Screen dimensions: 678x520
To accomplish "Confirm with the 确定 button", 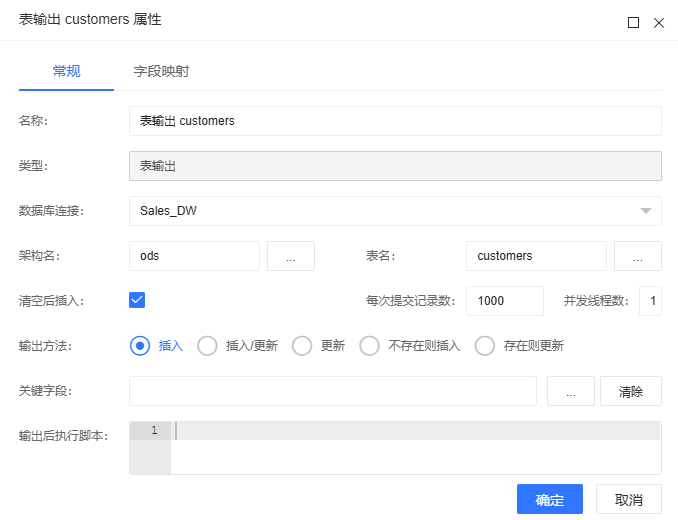I will click(550, 499).
